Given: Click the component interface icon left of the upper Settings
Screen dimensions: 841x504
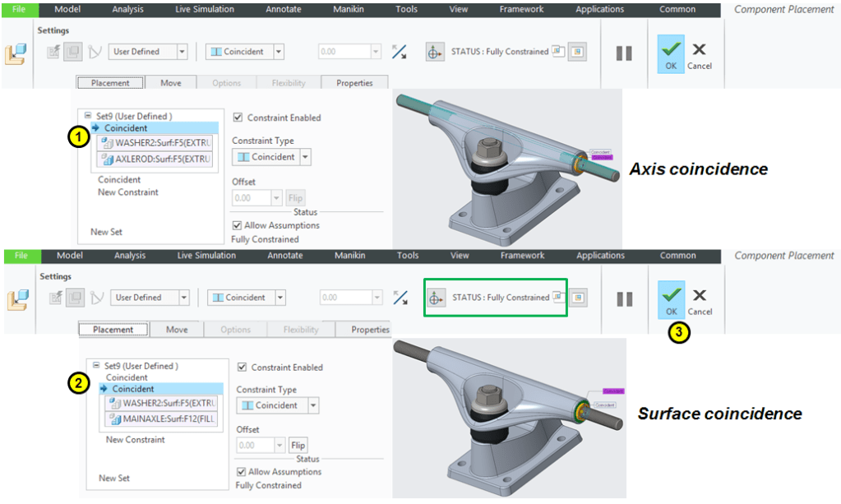Looking at the screenshot, I should point(16,53).
